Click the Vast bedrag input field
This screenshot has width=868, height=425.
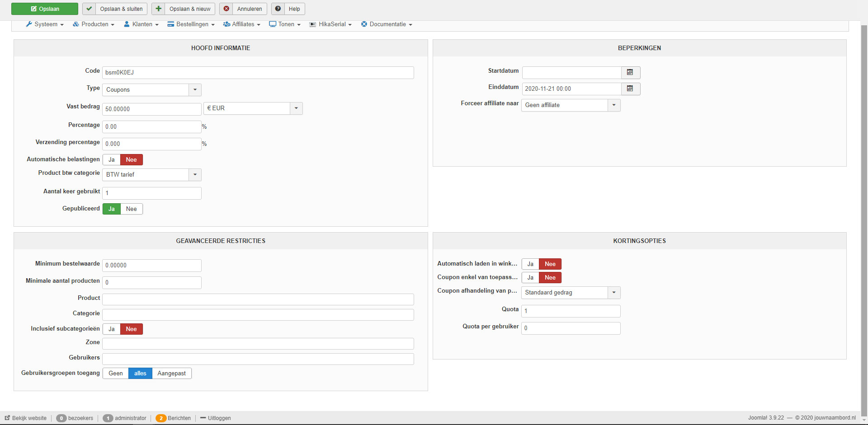pyautogui.click(x=152, y=109)
